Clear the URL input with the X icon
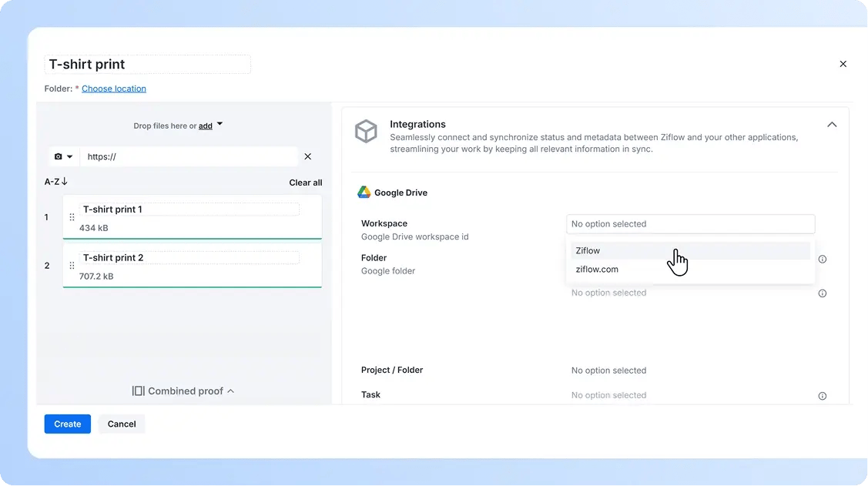This screenshot has width=868, height=486. coord(307,156)
